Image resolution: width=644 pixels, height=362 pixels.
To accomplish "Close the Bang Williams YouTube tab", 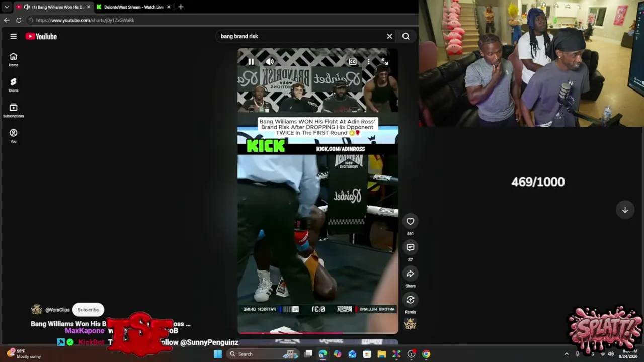I will tap(89, 7).
